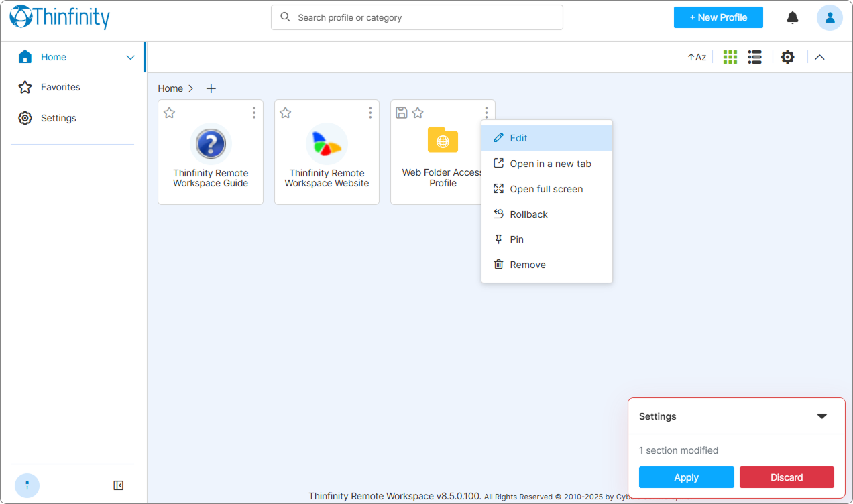Open options menu for Workspace Website card

point(369,113)
